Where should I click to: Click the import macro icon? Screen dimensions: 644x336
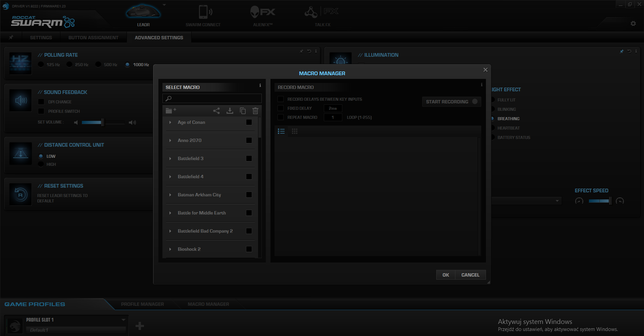(230, 111)
